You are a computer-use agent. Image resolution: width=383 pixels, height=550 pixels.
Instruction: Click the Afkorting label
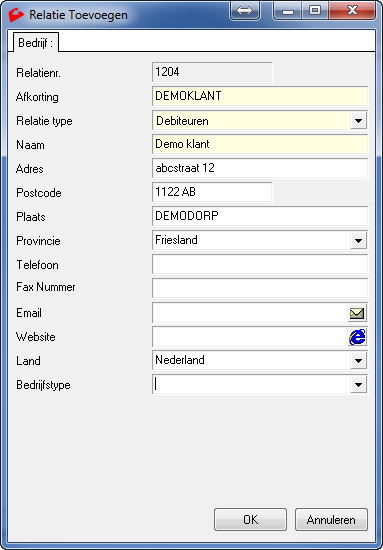(x=37, y=97)
